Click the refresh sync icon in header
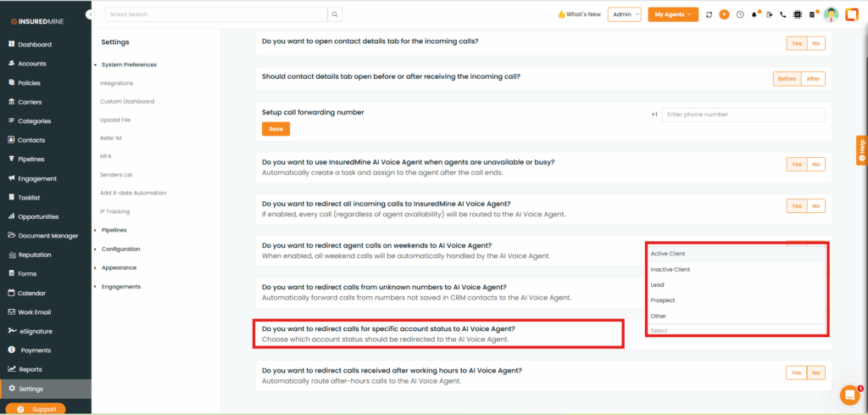This screenshot has width=868, height=415. [709, 14]
